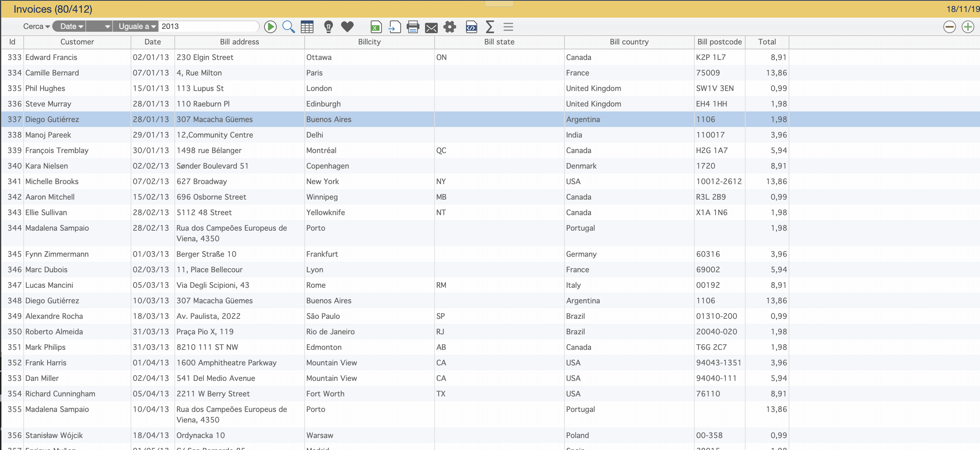Viewport: 980px width, 450px height.
Task: Select customer Fynn Zimmermann
Action: click(57, 254)
